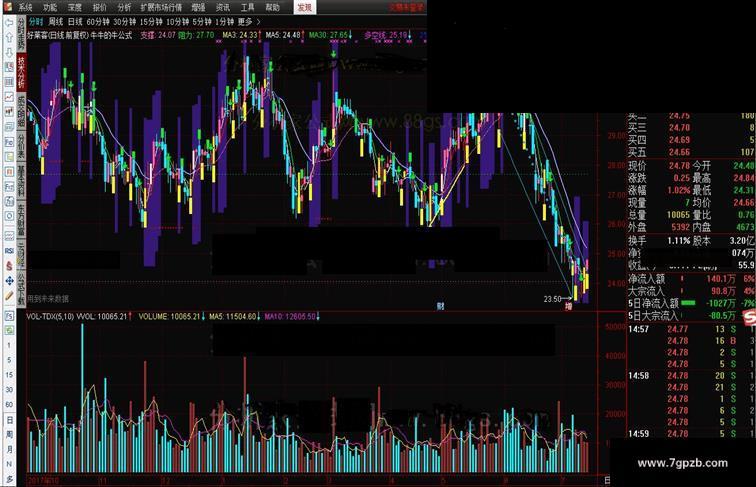Click the 多 multi-period sidebar shortcut
Viewport: 756px width, 487px height.
click(x=9, y=479)
